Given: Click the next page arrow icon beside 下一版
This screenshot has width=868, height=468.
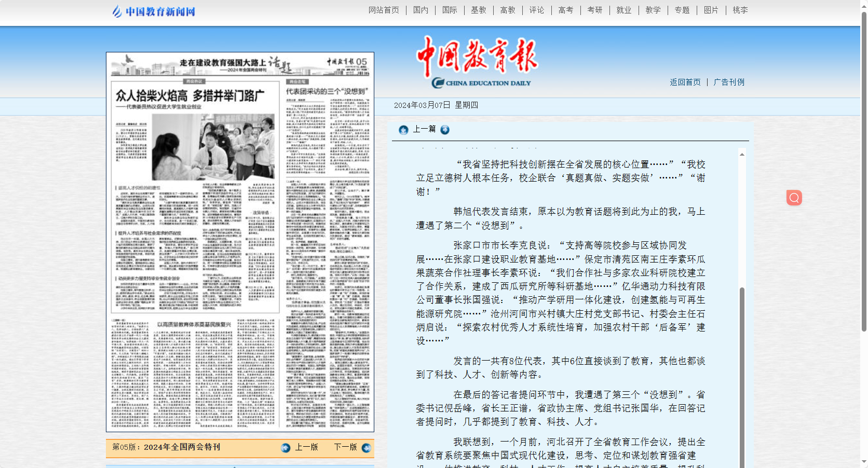Looking at the screenshot, I should (x=367, y=448).
